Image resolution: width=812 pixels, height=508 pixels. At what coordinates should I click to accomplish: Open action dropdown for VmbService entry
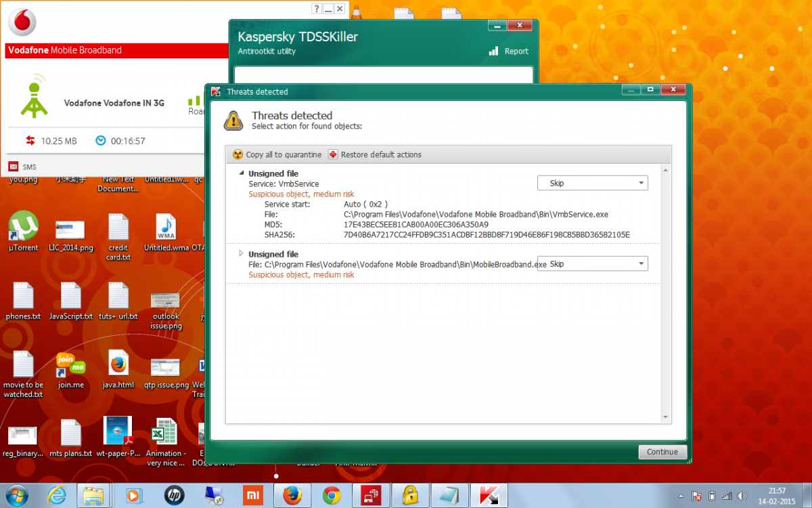(593, 183)
